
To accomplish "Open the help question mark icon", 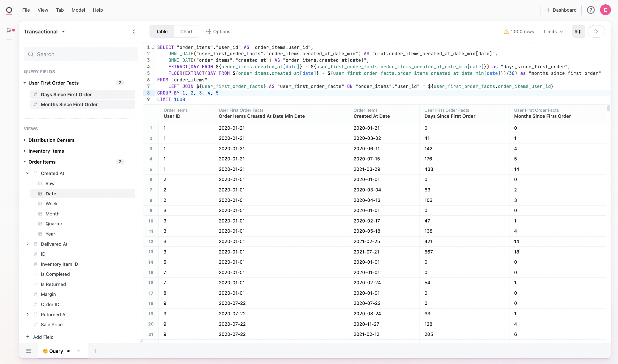I will pyautogui.click(x=591, y=10).
